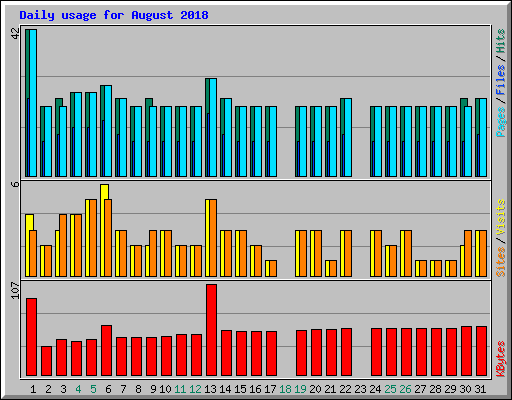Click day label '16' on the axis

click(255, 389)
